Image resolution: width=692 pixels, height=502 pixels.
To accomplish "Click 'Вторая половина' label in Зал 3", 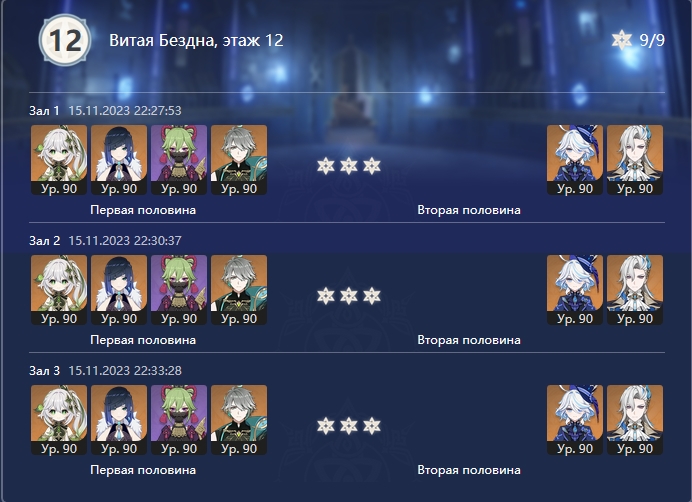I will click(469, 470).
